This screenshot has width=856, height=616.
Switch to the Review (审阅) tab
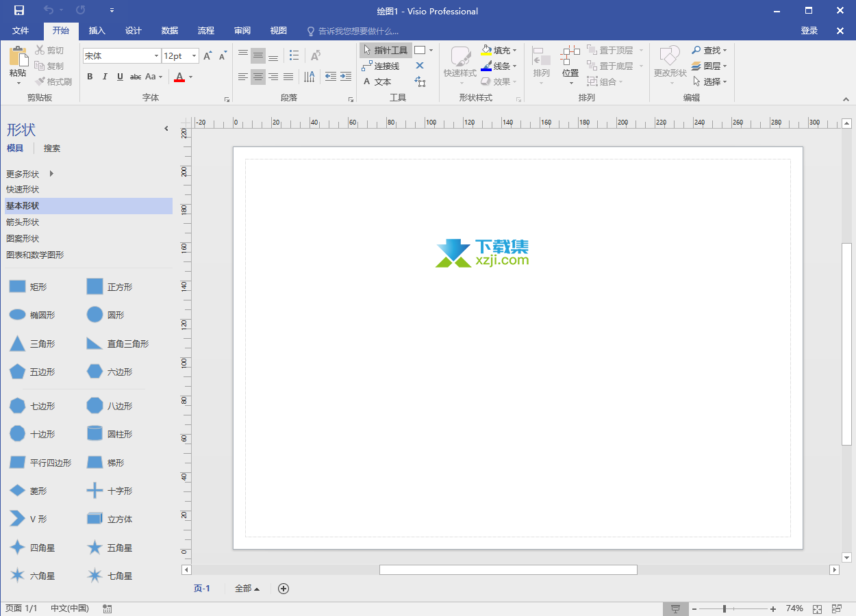point(242,31)
